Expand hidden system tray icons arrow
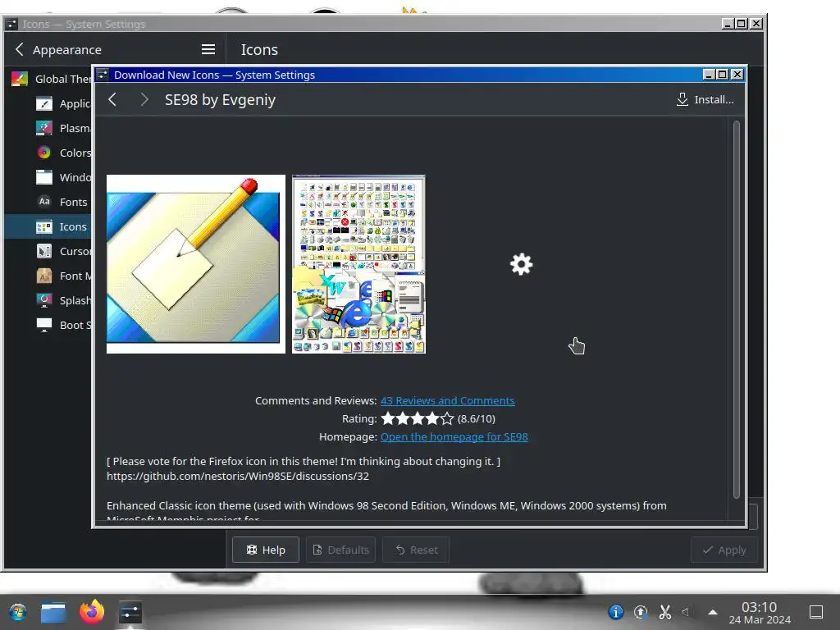The image size is (840, 630). pyautogui.click(x=713, y=612)
